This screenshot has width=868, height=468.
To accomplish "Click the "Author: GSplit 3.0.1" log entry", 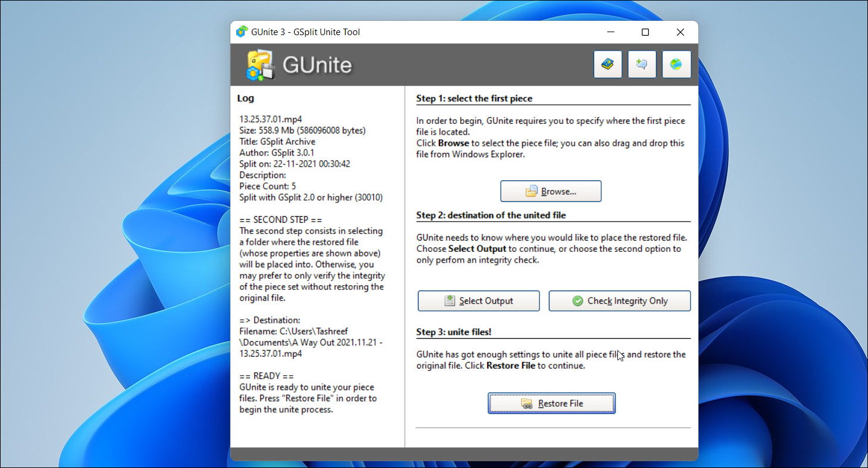I will click(277, 153).
